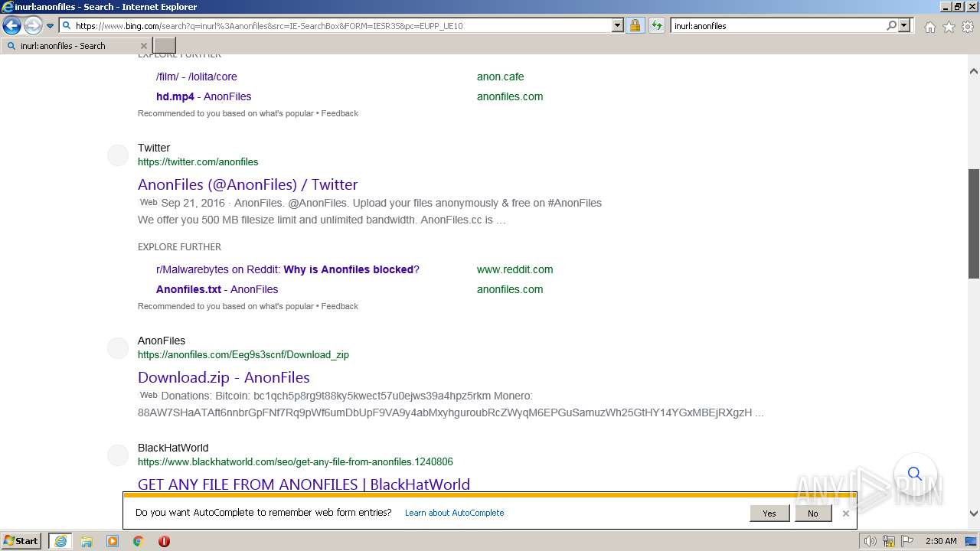Click the anonfiles.com link beside Anonfiles.txt
Screen dimensions: 980x551
point(510,289)
